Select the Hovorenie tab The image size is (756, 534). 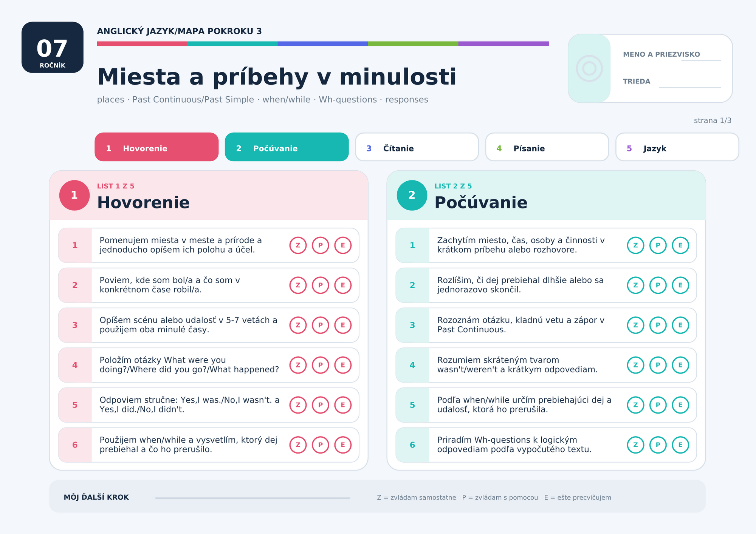pyautogui.click(x=156, y=147)
